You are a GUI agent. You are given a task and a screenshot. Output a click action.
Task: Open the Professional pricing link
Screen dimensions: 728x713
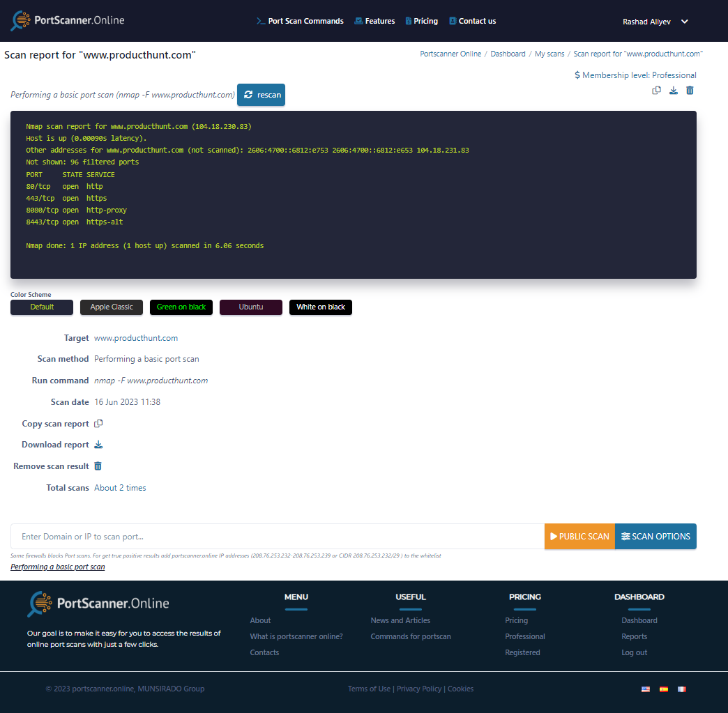(525, 636)
